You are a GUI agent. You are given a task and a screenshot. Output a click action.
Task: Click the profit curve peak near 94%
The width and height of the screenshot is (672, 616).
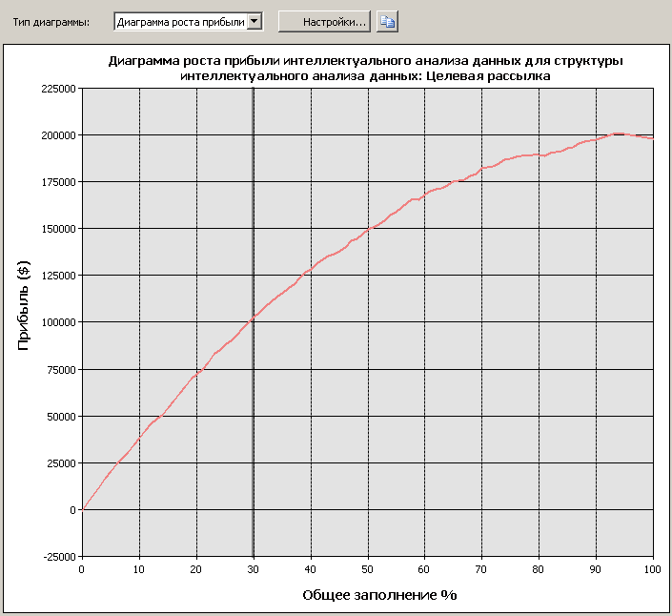pyautogui.click(x=619, y=133)
